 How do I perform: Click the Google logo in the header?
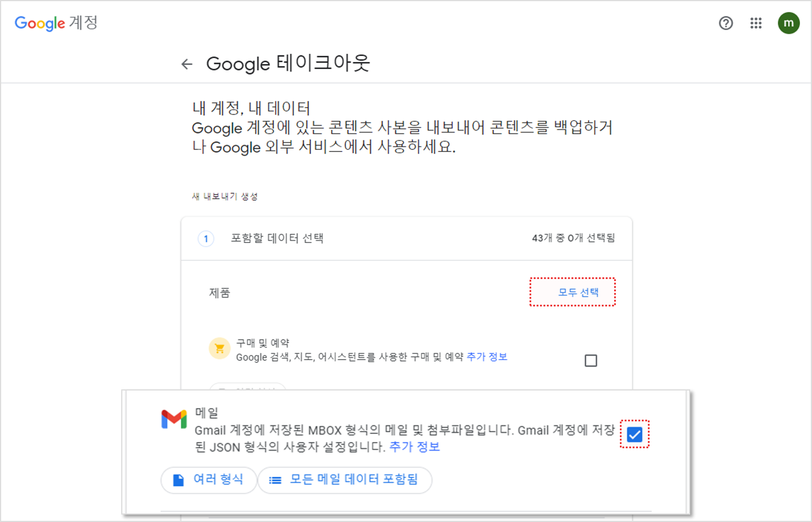40,23
